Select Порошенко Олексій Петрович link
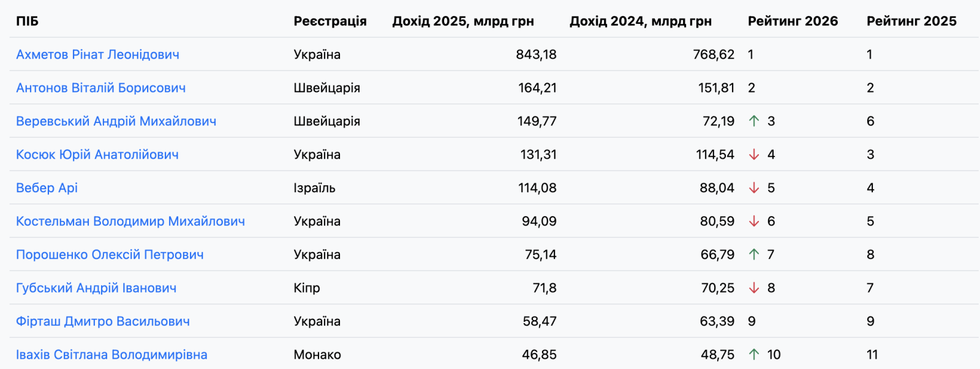Image resolution: width=980 pixels, height=369 pixels. click(110, 255)
